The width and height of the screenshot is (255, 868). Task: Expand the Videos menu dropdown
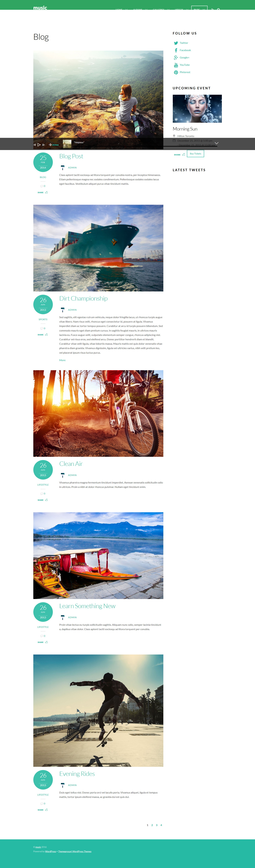pos(187,9)
